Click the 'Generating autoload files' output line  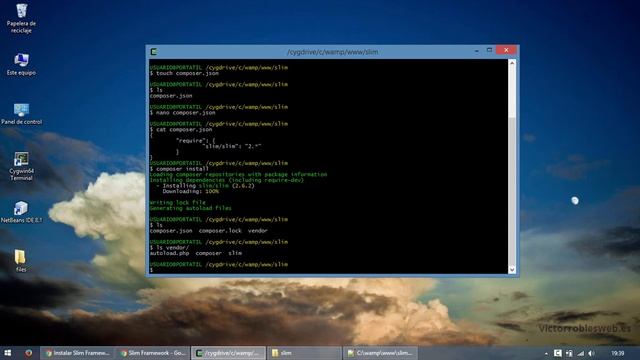tap(191, 208)
